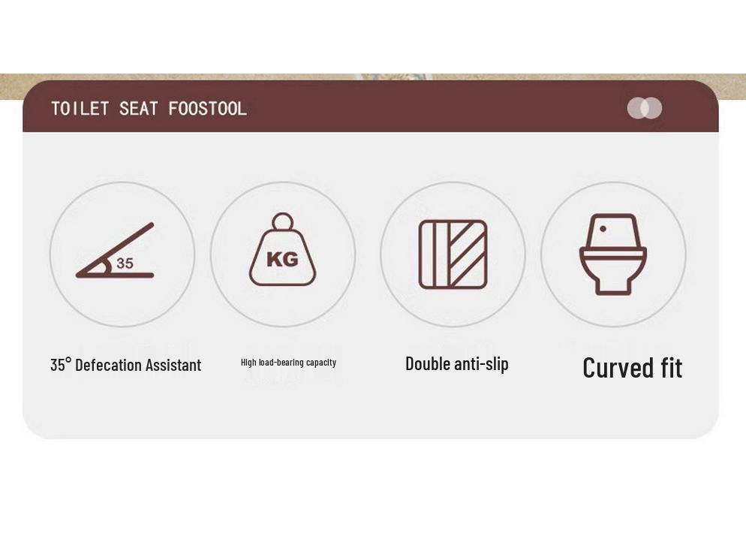Screen dimensions: 746x560
Task: Click the double anti-slip panel icon
Action: click(453, 254)
